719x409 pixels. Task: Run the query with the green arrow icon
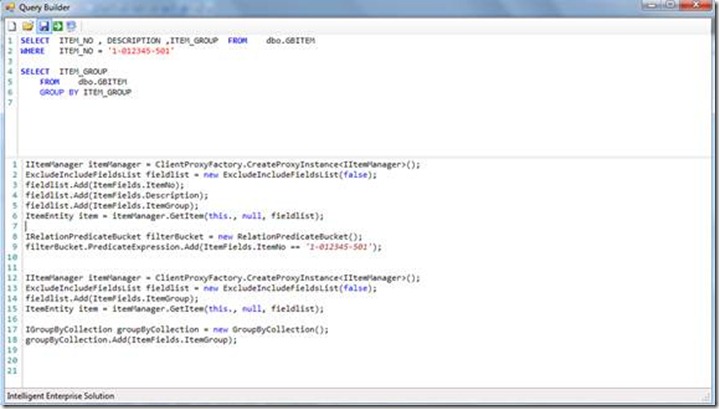coord(58,26)
